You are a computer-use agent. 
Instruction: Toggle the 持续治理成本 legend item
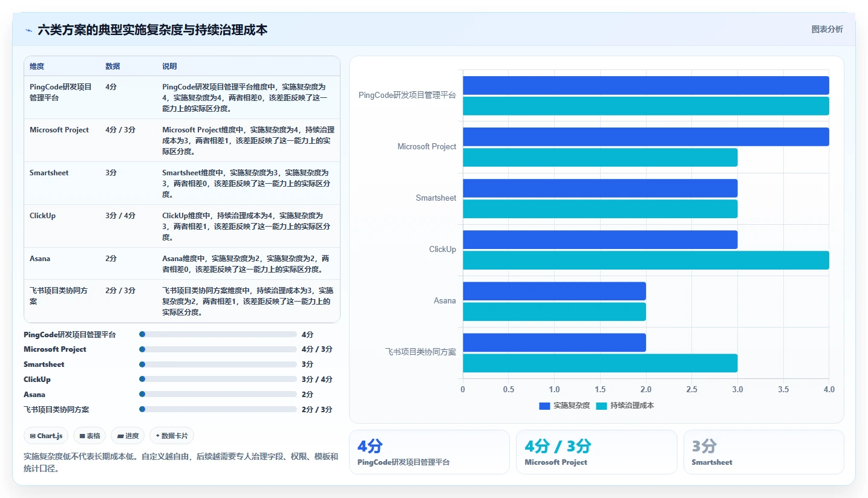click(625, 406)
